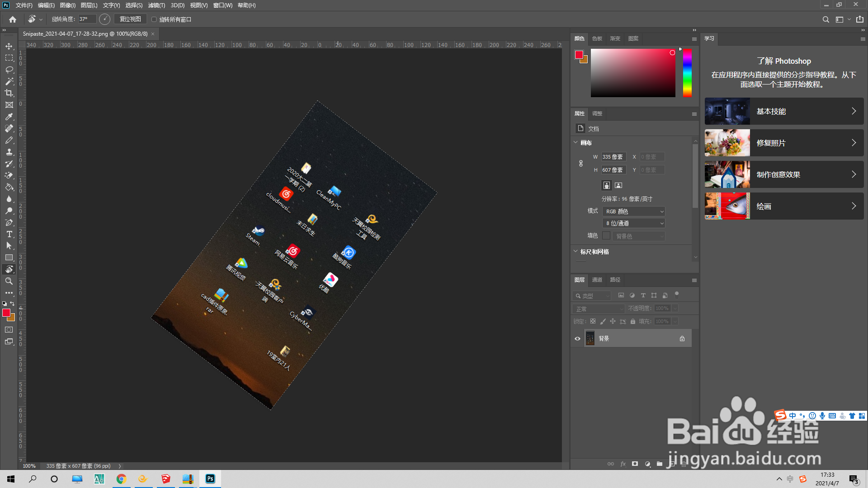Open the 修复照片 tutorial

click(x=784, y=143)
